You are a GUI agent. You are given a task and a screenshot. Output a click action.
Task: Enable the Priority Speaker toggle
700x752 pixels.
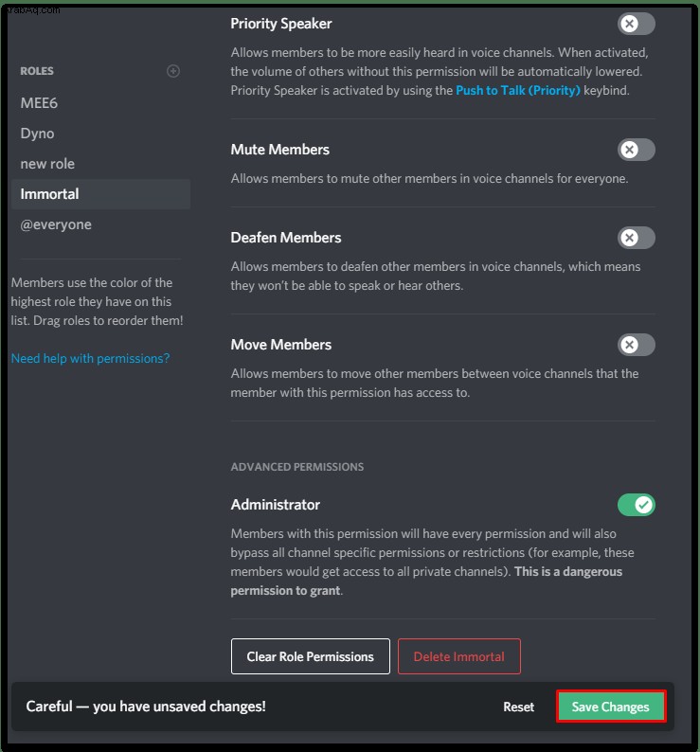point(637,24)
